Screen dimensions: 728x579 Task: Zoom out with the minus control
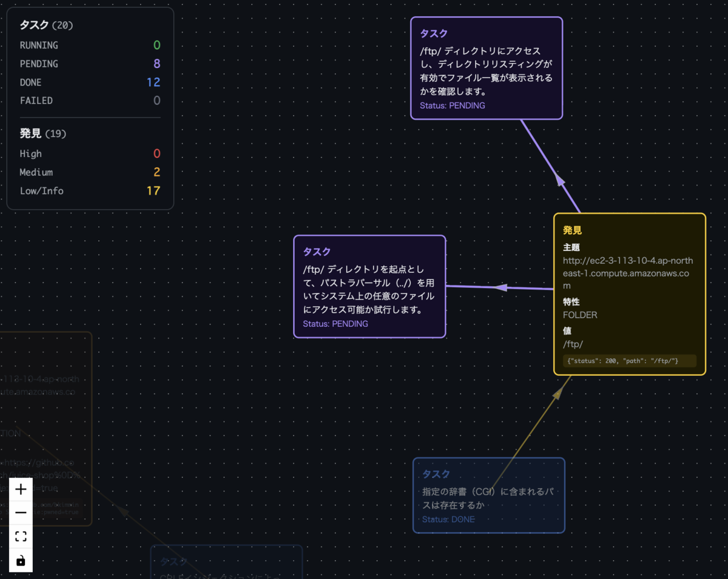(x=21, y=513)
